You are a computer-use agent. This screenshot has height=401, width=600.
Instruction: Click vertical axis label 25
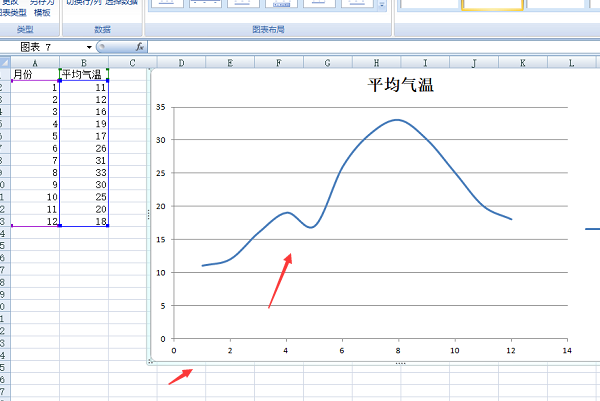click(x=161, y=173)
